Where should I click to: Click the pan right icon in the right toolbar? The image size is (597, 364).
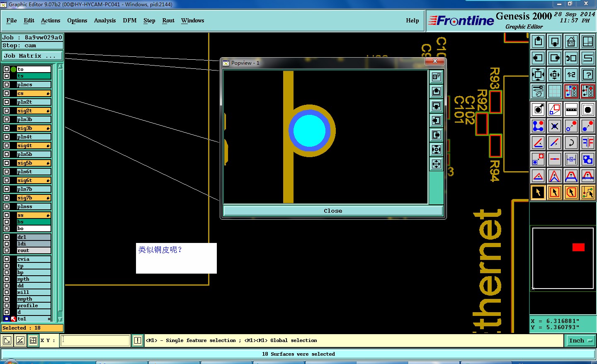[x=555, y=58]
